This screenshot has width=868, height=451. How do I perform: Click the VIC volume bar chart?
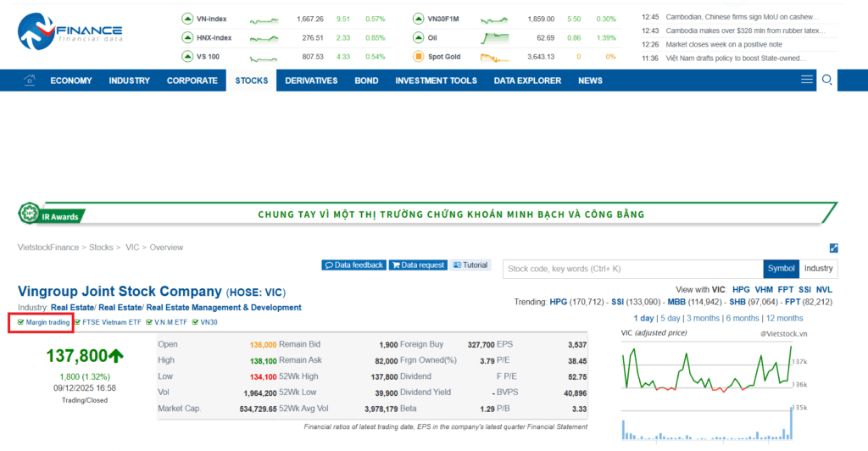[x=707, y=425]
